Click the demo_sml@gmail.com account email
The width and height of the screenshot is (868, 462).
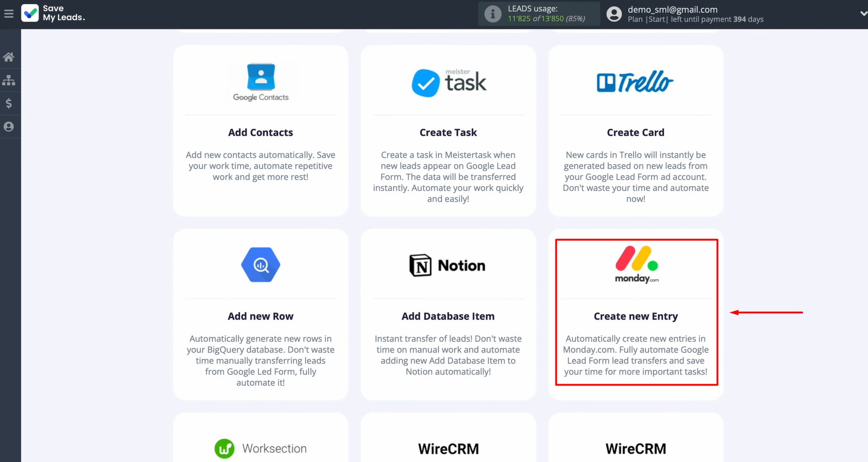click(x=672, y=10)
